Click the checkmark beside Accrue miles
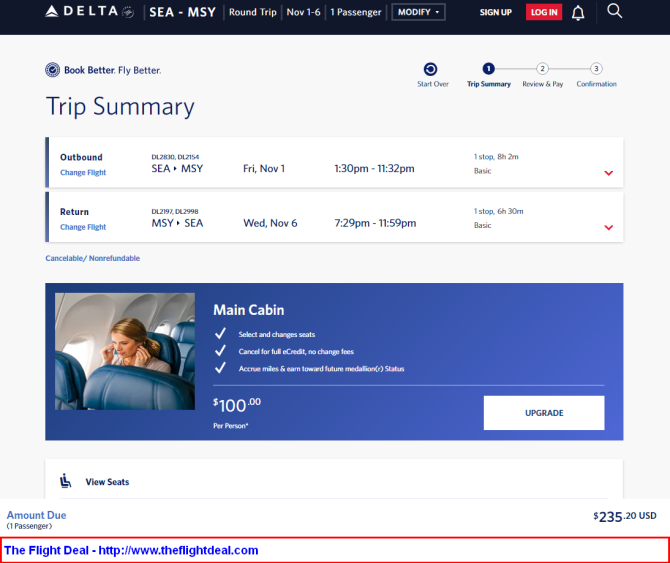Screen dimensions: 670x563 (220, 368)
